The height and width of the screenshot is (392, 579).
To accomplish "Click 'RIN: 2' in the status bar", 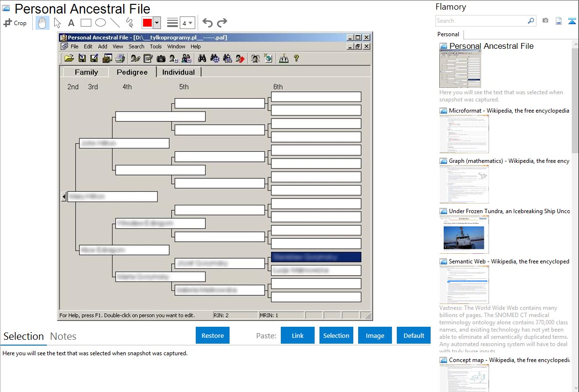I will click(x=221, y=316).
